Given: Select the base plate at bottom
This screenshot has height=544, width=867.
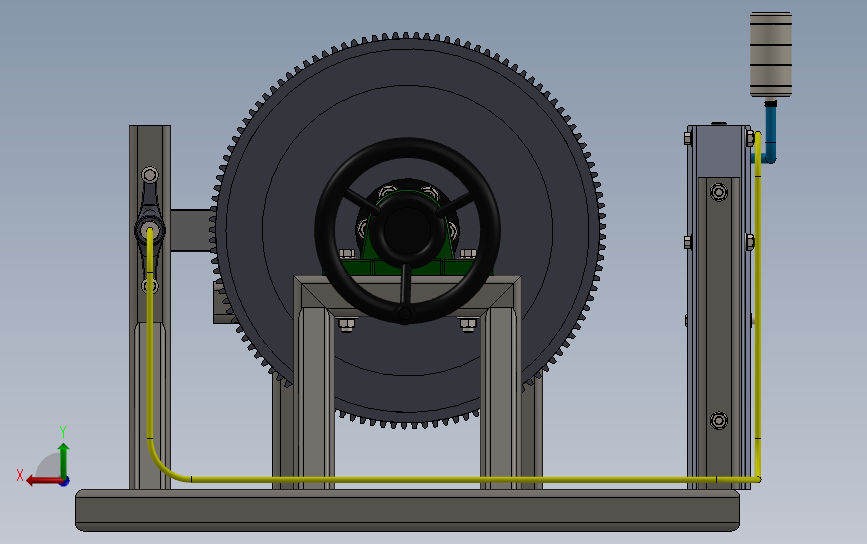Looking at the screenshot, I should tap(408, 510).
